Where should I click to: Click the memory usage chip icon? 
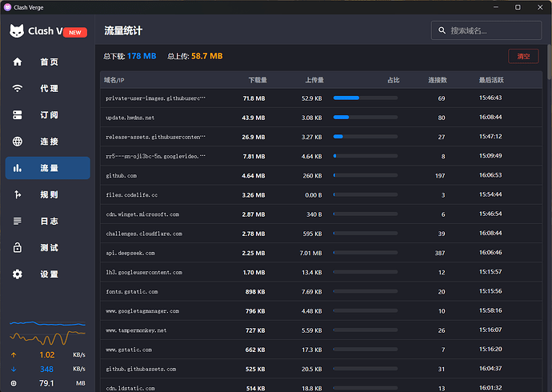(14, 383)
